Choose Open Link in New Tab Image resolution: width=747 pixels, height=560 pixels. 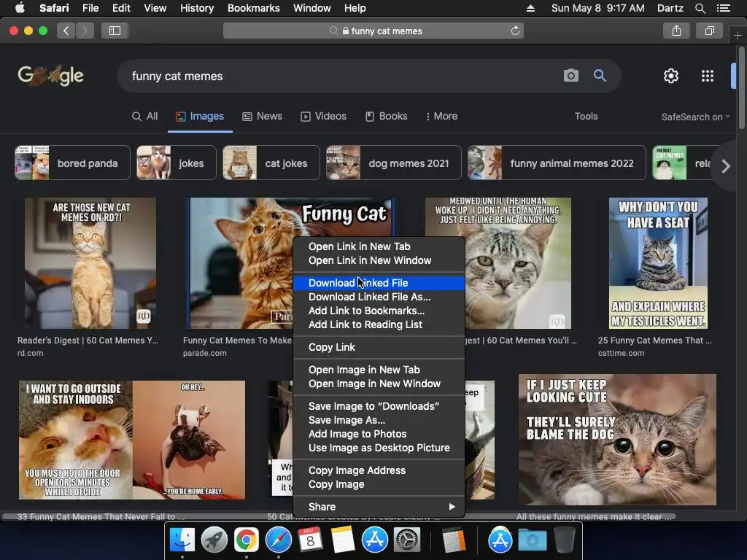379,246
